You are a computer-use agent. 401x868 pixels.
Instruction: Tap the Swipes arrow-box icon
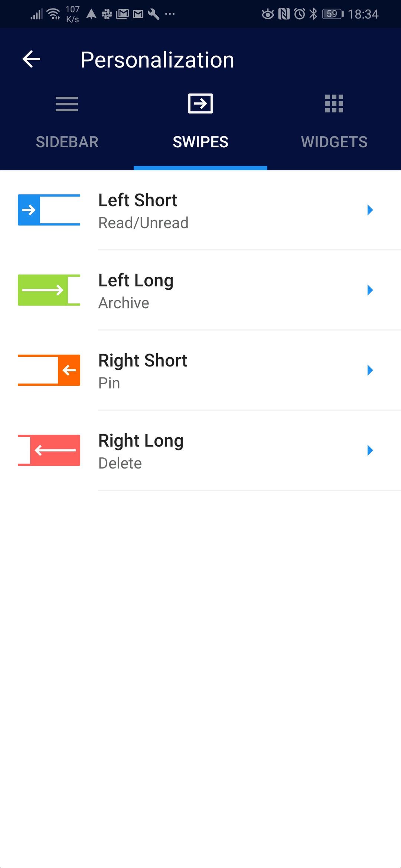pos(200,103)
